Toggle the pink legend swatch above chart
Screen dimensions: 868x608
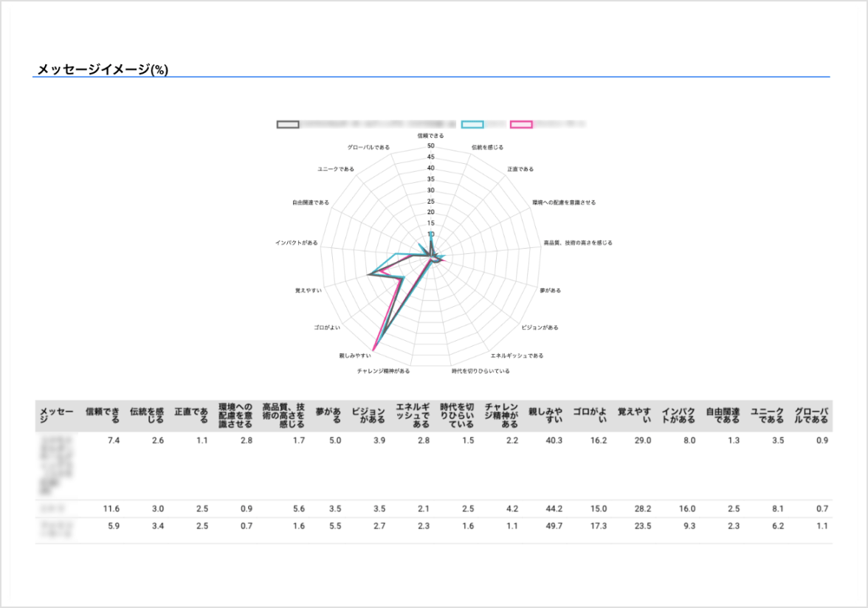click(x=521, y=124)
